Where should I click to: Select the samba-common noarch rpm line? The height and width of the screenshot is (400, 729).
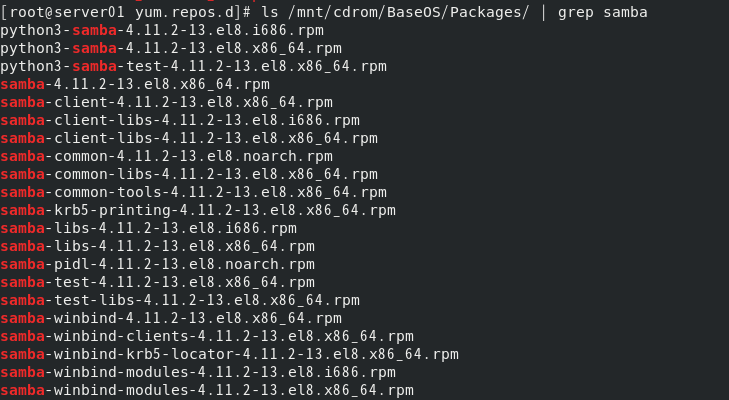click(166, 156)
